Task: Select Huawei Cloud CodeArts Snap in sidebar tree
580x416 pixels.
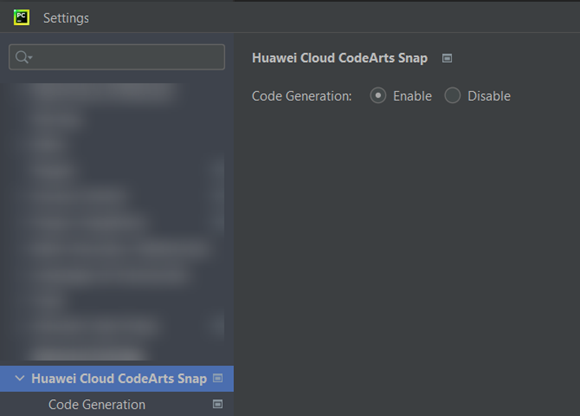Action: 117,379
